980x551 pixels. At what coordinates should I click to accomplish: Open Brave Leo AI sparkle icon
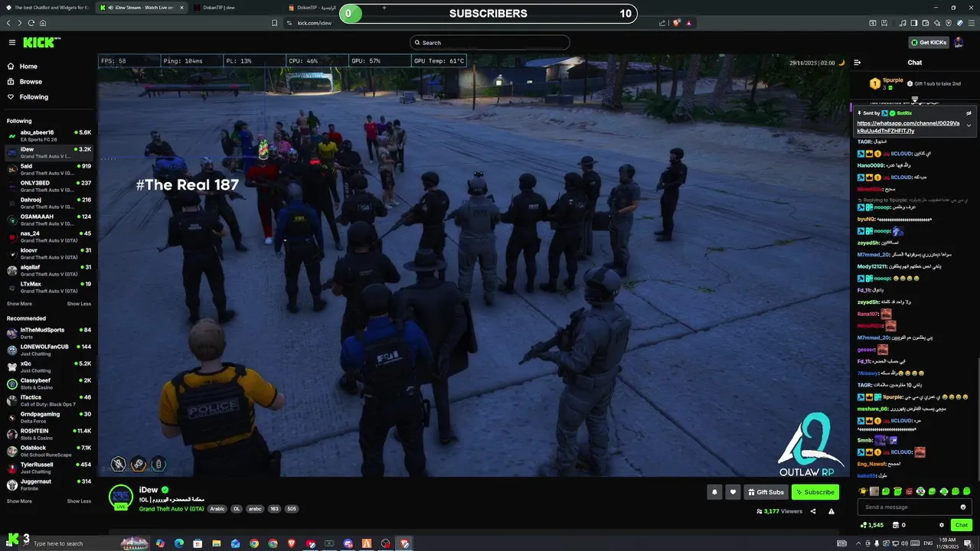coord(938,23)
